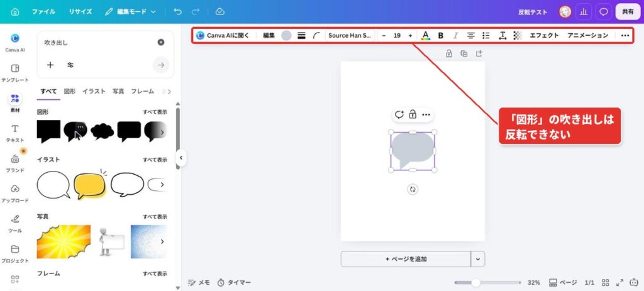This screenshot has height=291, width=644.
Task: Change text alignment
Action: click(470, 35)
